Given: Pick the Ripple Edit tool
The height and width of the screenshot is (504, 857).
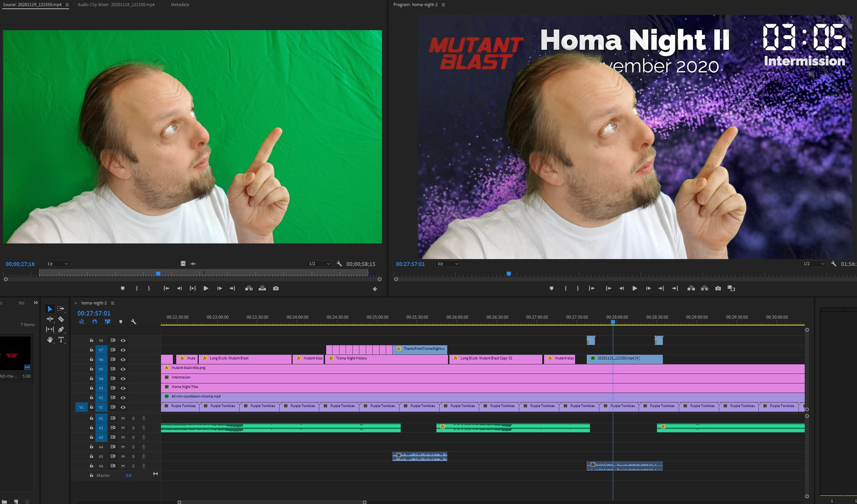Looking at the screenshot, I should 50,319.
